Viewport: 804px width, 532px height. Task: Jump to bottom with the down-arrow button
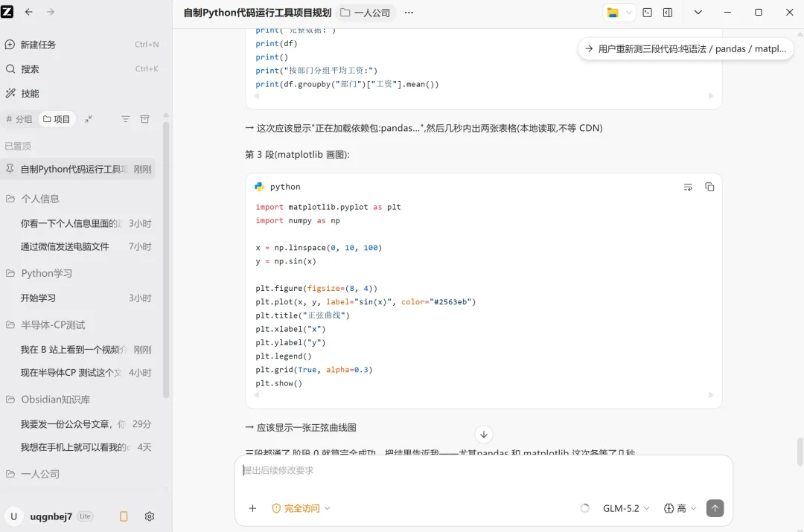click(484, 435)
